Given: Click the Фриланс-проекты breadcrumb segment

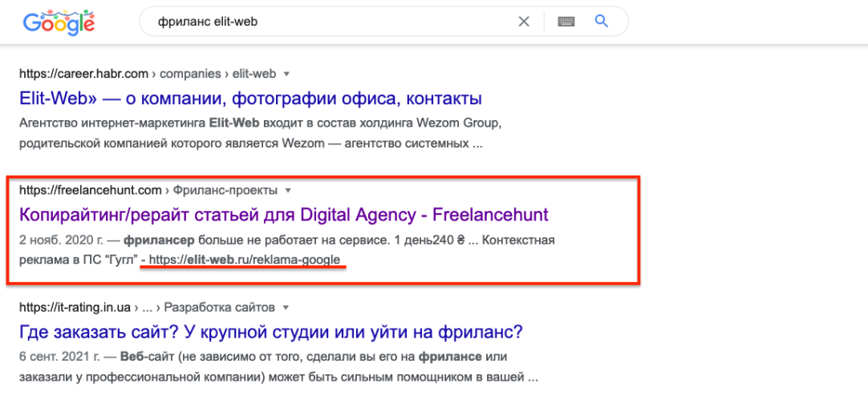Looking at the screenshot, I should [x=225, y=190].
